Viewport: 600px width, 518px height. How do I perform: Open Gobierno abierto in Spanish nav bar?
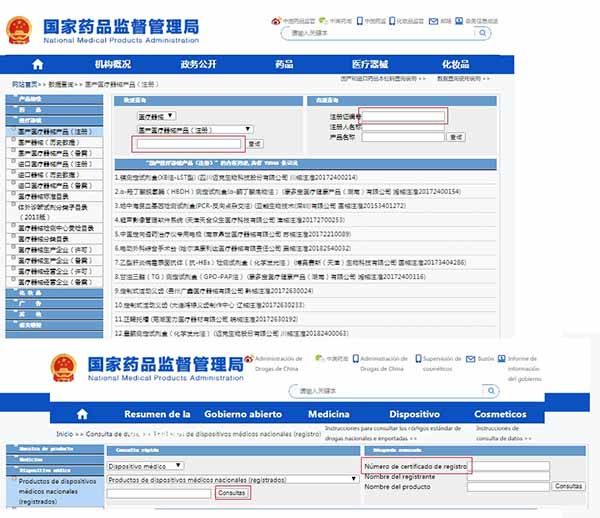(x=243, y=414)
